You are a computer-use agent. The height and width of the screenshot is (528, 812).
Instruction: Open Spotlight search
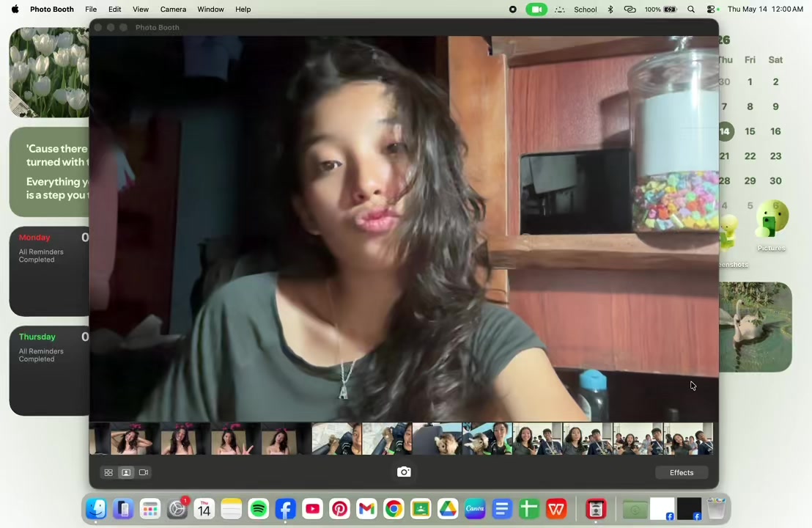(x=691, y=10)
